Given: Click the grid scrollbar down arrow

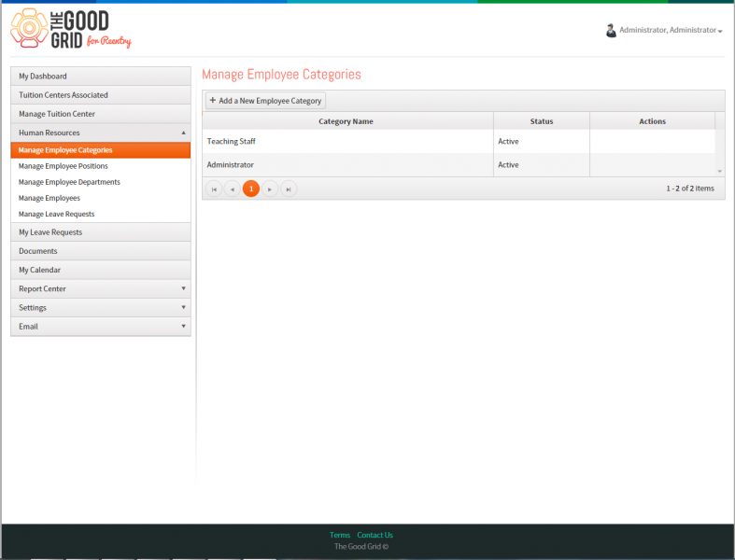Looking at the screenshot, I should click(x=719, y=172).
